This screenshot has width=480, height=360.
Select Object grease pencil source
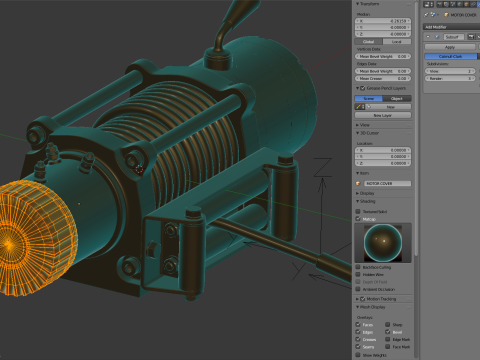click(397, 99)
